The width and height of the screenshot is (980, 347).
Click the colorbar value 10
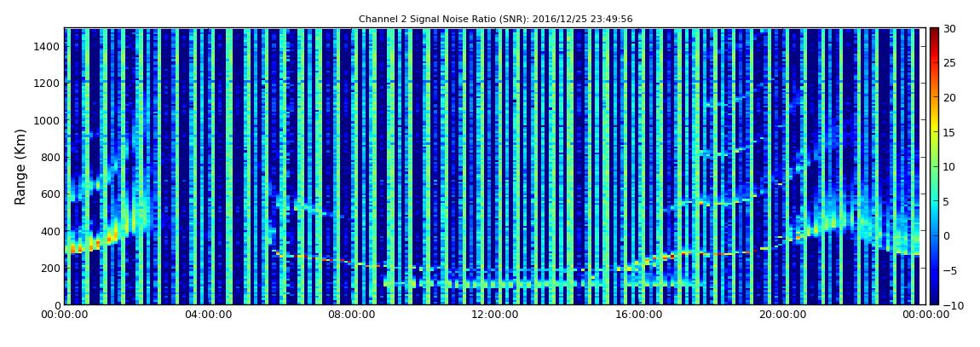950,166
